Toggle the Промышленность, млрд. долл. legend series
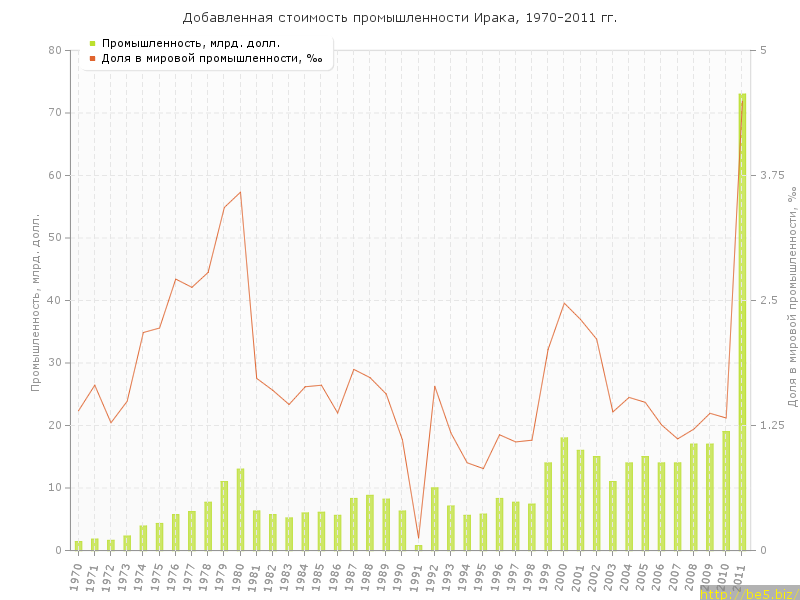The height and width of the screenshot is (600, 800). point(190,43)
